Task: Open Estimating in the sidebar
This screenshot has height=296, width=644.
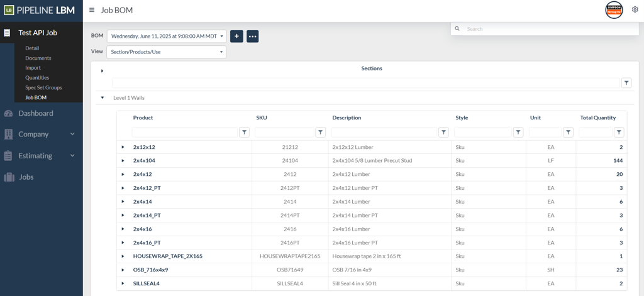Action: [x=41, y=155]
